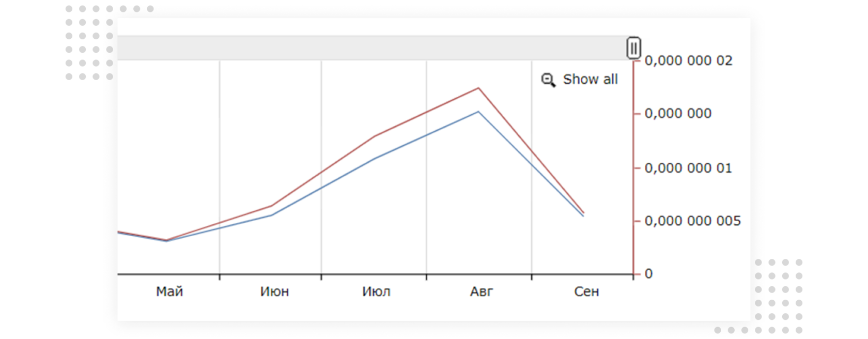Click the Июл month axis label
This screenshot has width=868, height=339.
tap(376, 292)
